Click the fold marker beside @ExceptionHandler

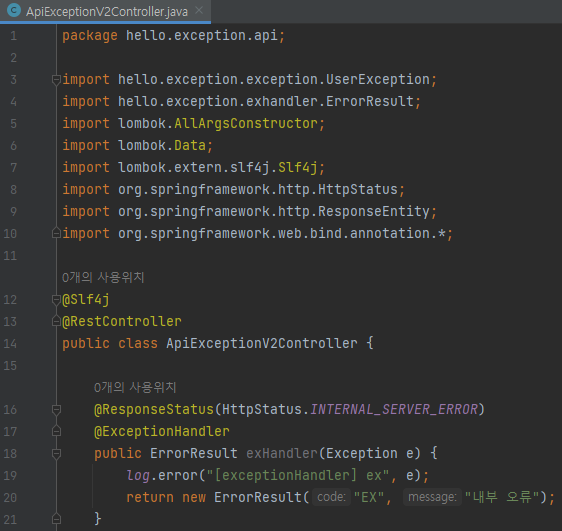point(56,431)
